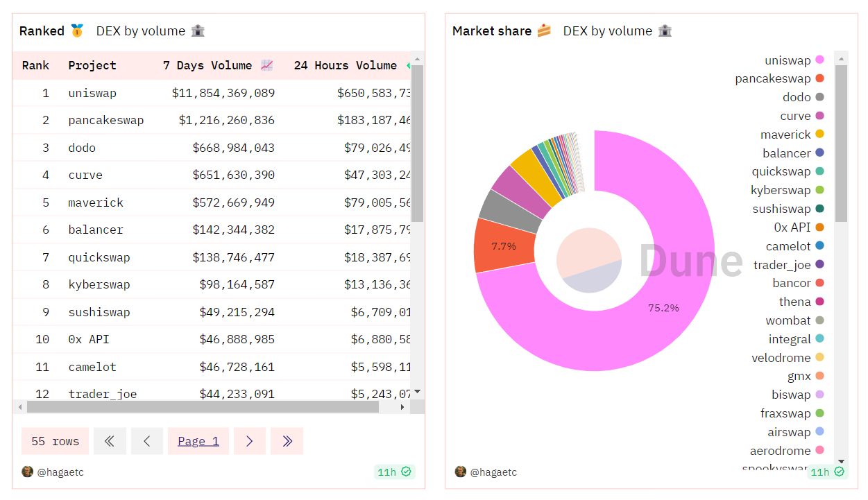The width and height of the screenshot is (868, 500).
Task: Open the Market share title link
Action: [x=492, y=31]
